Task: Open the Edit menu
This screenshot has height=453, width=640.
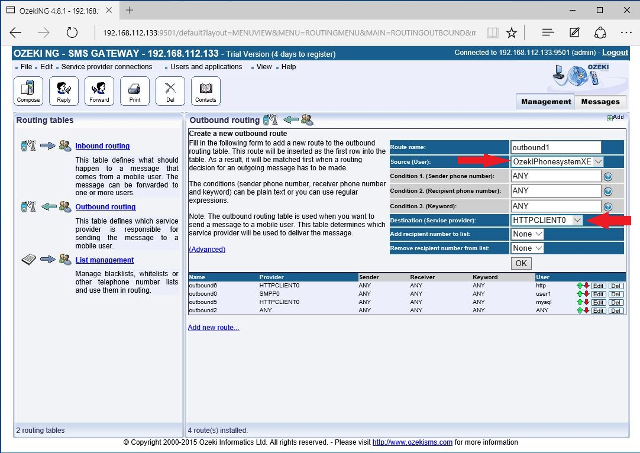Action: (x=47, y=67)
